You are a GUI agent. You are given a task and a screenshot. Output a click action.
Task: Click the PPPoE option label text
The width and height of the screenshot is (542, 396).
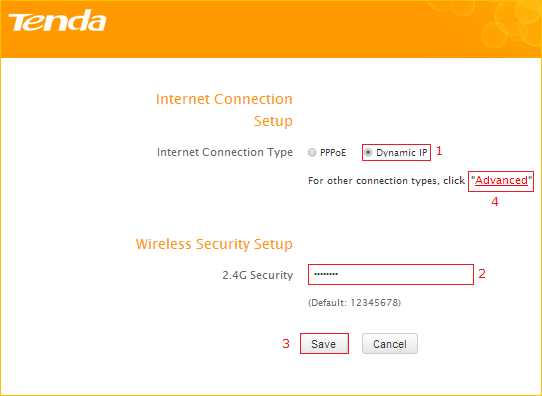click(333, 153)
